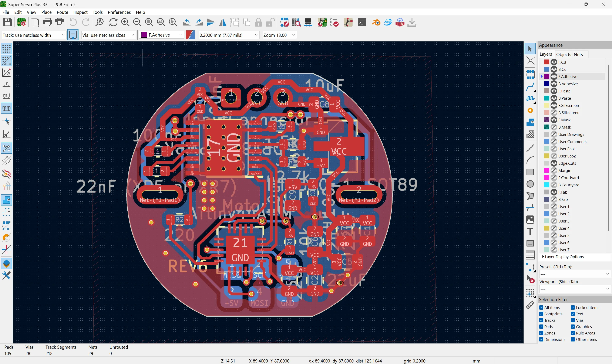Screen dimensions: 612x364
Task: Uncheck the Tracks filter checkbox
Action: point(541,320)
